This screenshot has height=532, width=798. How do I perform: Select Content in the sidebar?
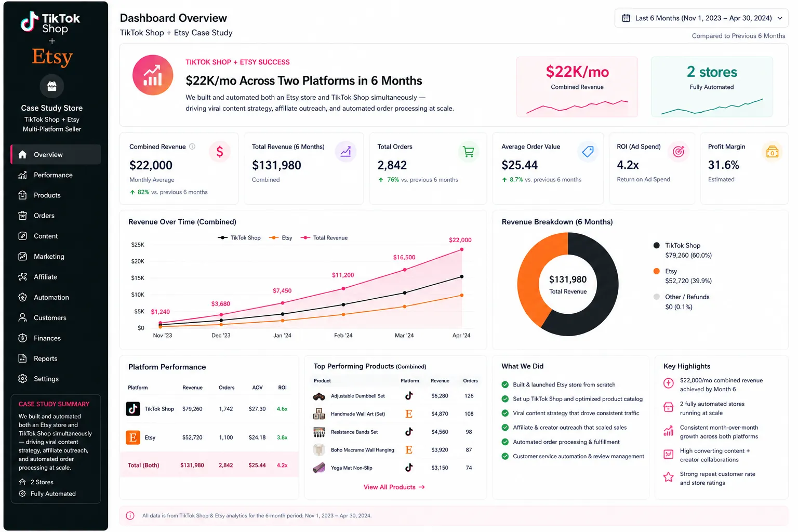[56, 236]
